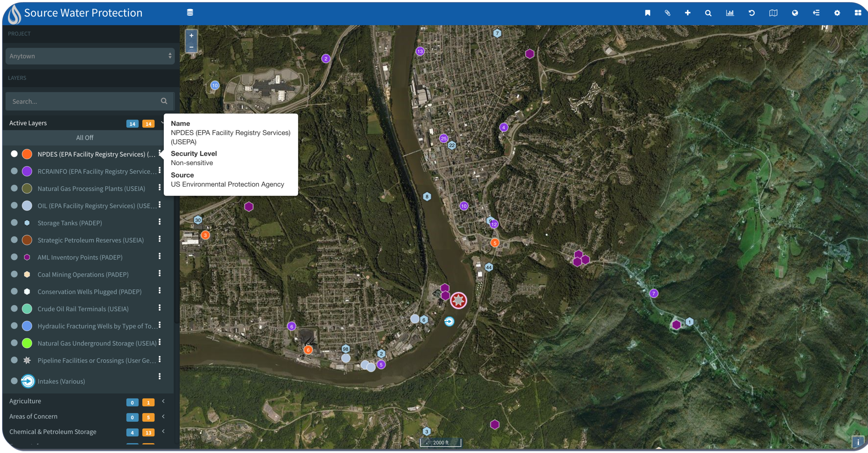The height and width of the screenshot is (453, 868).
Task: Open options menu for Conservation Wells Plugged
Action: click(159, 291)
